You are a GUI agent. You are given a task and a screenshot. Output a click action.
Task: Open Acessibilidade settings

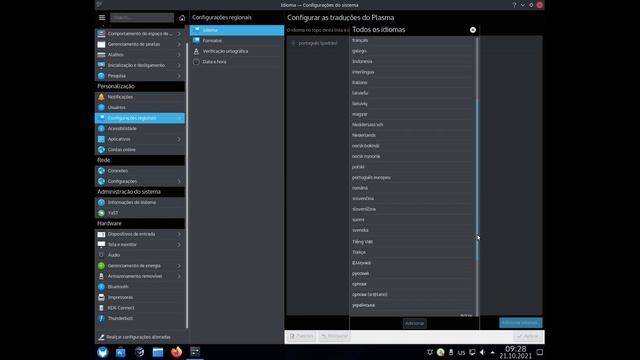pos(140,129)
